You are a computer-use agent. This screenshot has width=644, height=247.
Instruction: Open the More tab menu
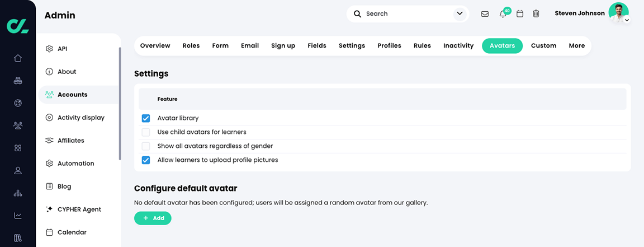click(577, 46)
